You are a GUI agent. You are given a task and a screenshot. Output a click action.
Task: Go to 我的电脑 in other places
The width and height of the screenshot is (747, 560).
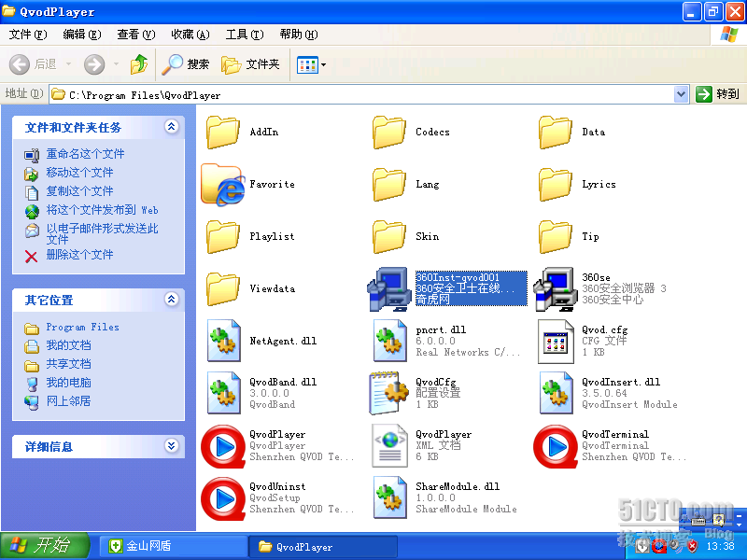(68, 383)
